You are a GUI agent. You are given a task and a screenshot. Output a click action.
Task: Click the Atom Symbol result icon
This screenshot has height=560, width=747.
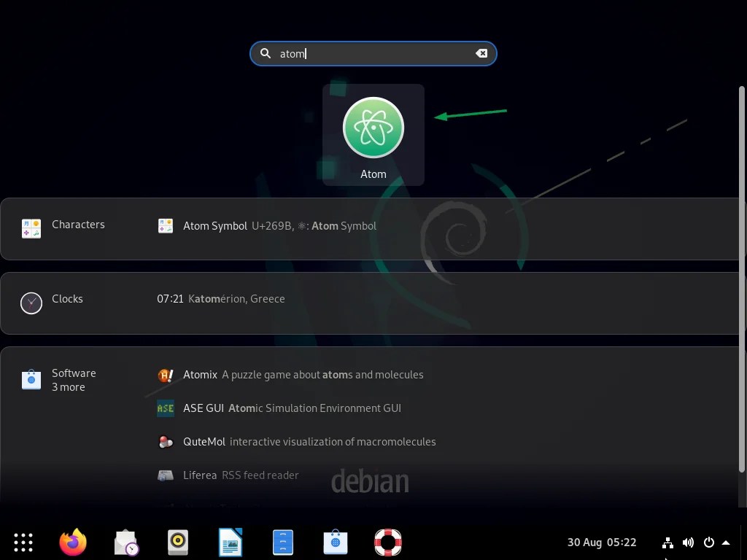[166, 226]
